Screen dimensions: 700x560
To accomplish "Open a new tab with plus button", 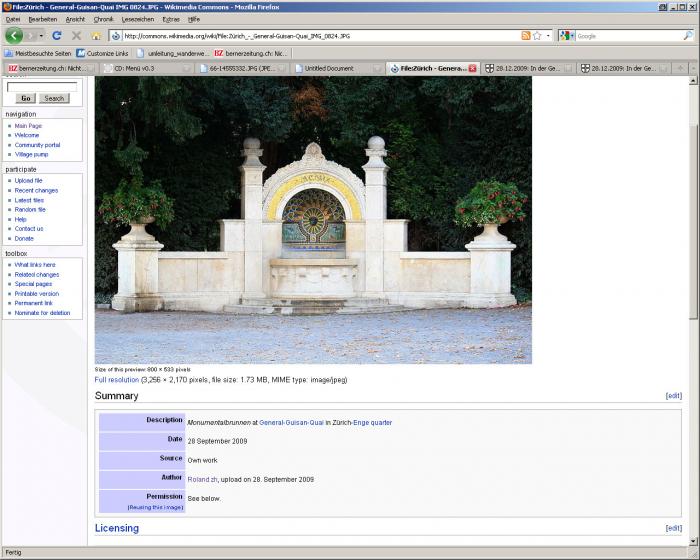I will click(680, 68).
